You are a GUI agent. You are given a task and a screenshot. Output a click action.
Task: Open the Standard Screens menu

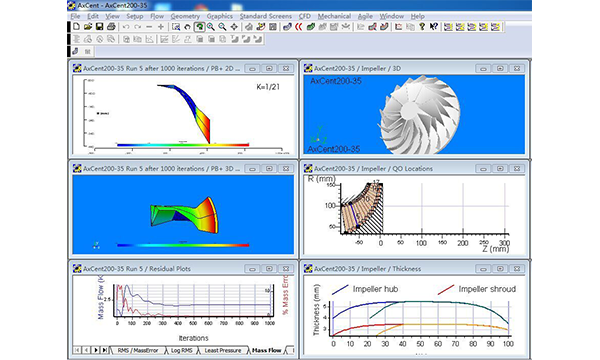266,16
